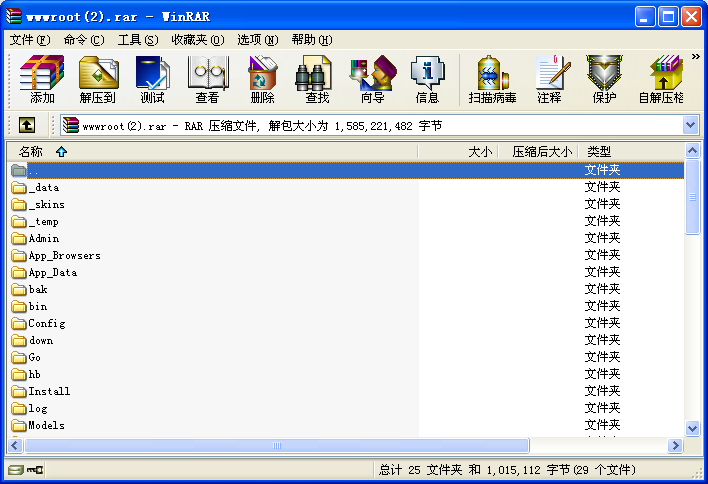
Task: Click the Install folder icon
Action: click(19, 391)
